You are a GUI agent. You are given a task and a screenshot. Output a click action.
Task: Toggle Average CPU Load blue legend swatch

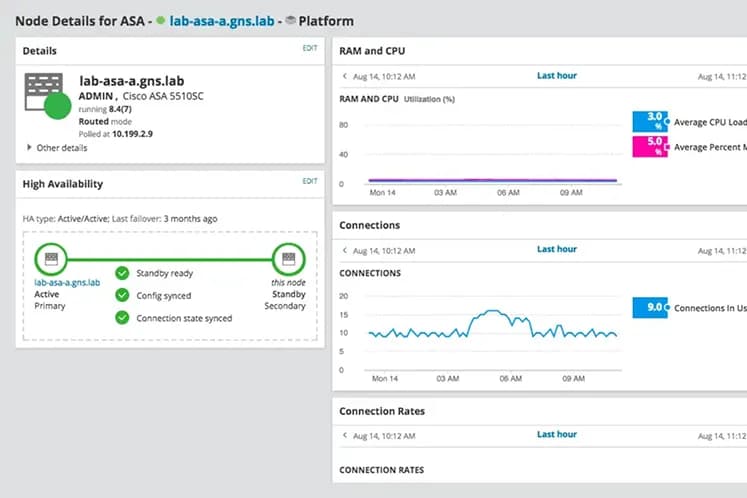pos(650,122)
